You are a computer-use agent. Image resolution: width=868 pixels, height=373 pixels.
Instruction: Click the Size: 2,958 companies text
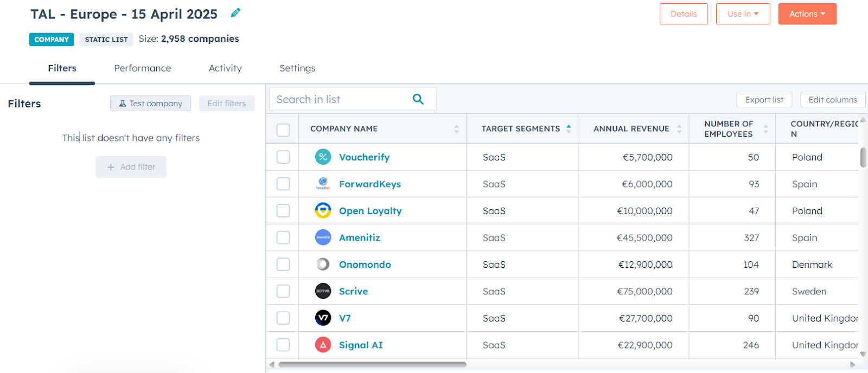pyautogui.click(x=189, y=39)
